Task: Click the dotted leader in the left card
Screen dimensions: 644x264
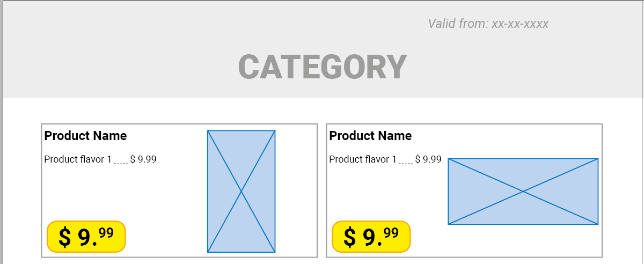Action: [121, 162]
